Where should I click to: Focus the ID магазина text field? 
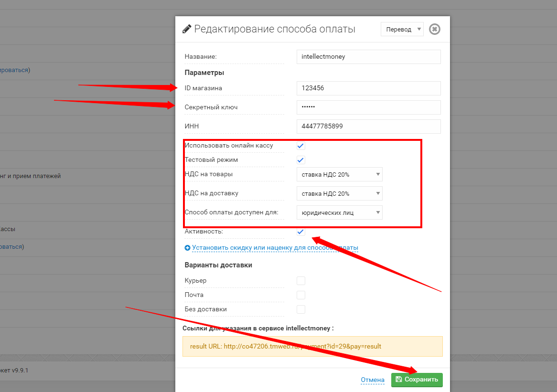coord(368,88)
